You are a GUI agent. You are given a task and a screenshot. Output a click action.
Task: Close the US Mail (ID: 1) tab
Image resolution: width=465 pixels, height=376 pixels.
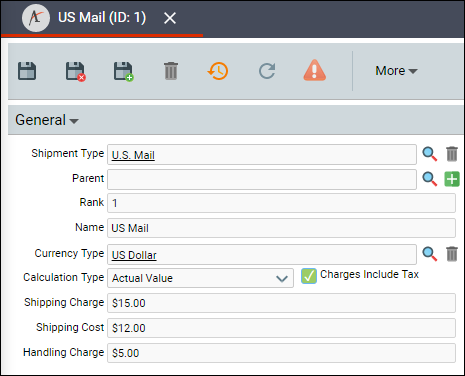coord(170,18)
